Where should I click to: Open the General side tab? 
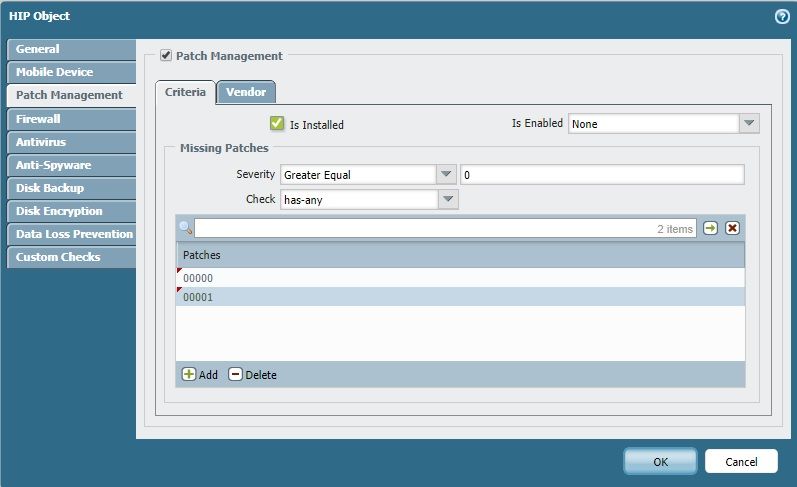[72, 49]
